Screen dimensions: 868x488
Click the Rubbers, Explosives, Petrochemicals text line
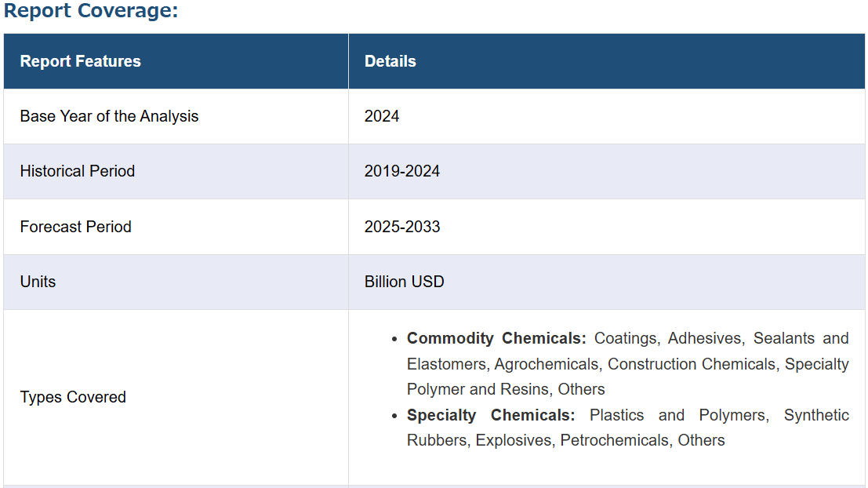566,440
